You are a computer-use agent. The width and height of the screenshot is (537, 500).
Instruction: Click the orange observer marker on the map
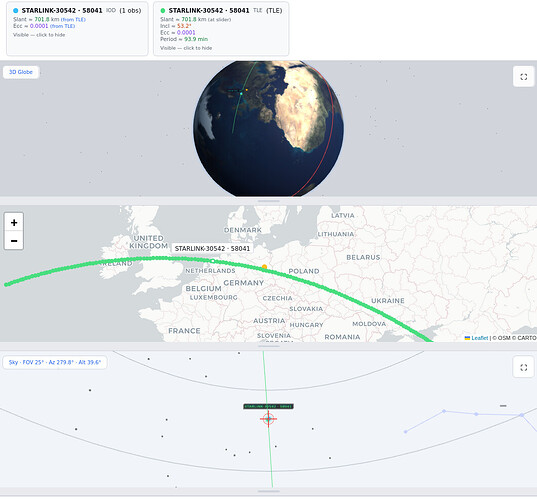click(x=264, y=267)
